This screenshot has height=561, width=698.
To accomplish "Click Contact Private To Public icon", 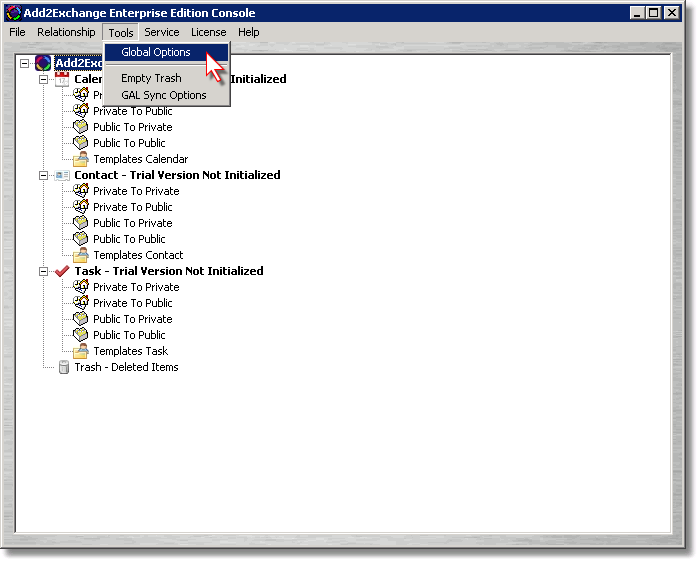I will 81,207.
